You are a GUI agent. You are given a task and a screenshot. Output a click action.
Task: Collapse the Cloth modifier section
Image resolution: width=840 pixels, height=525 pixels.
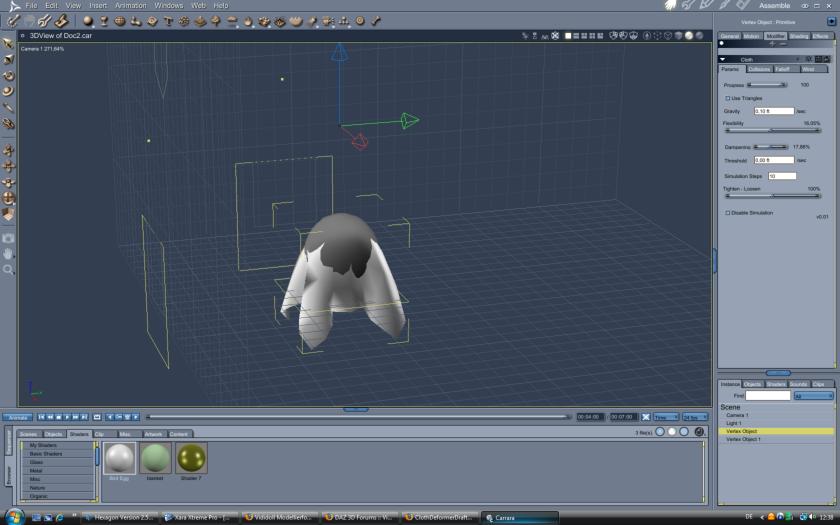pos(722,59)
